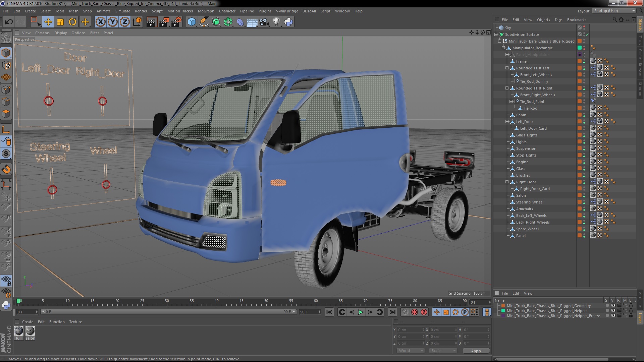Screen dimensions: 644x362
Task: Open the World coordinate dropdown
Action: tap(411, 351)
